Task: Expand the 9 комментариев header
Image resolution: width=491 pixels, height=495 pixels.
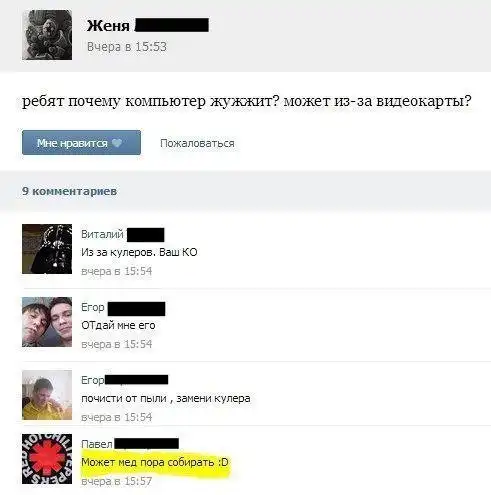Action: [69, 191]
